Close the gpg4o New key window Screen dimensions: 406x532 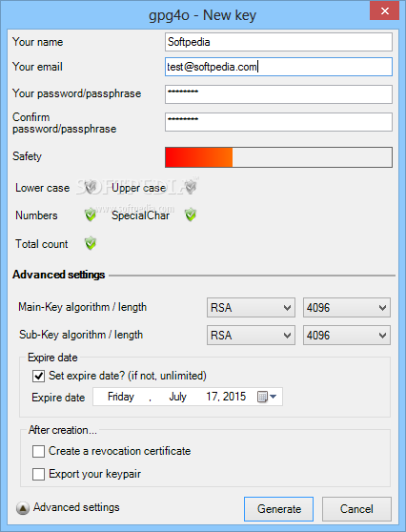[385, 10]
